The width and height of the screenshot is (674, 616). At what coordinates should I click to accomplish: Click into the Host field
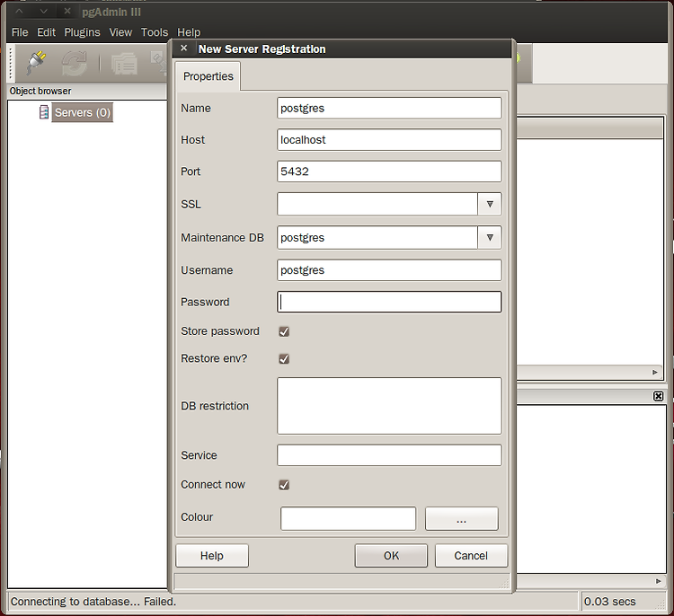(x=389, y=139)
